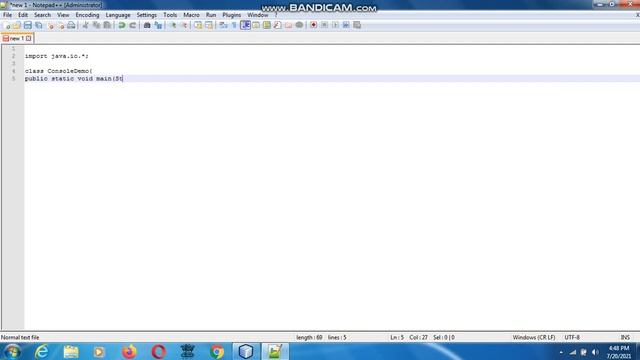Click the Close All toolbar icon
Screen dimensions: 640x360
(x=60, y=25)
